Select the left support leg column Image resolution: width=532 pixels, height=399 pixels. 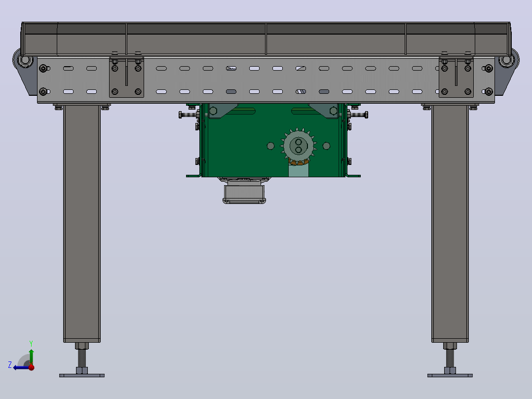(82, 223)
